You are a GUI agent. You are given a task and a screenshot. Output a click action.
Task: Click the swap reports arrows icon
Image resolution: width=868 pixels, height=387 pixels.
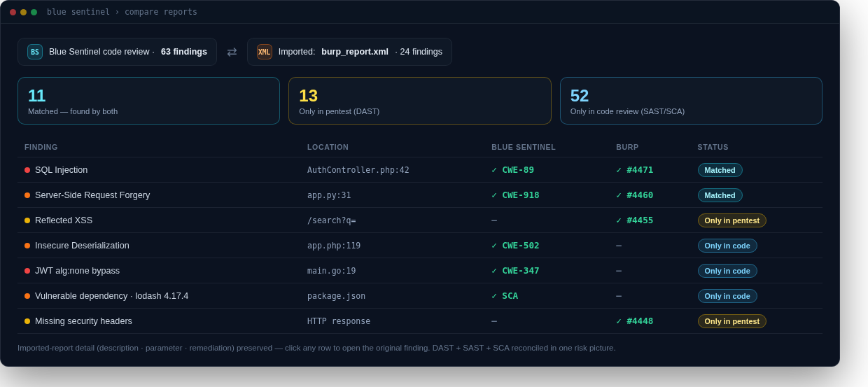coord(232,52)
